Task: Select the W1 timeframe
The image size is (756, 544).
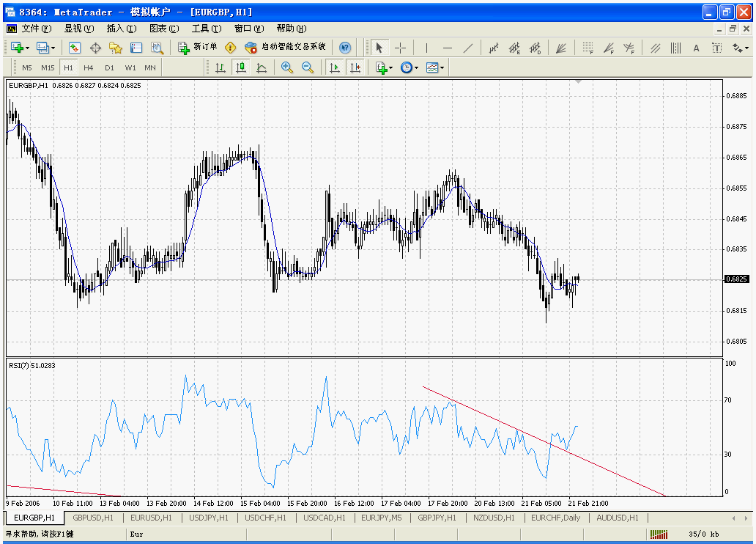Action: tap(130, 67)
